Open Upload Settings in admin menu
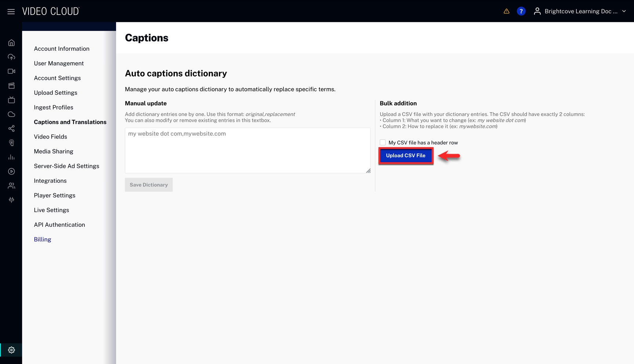Screen dimensions: 634x364 pos(55,93)
